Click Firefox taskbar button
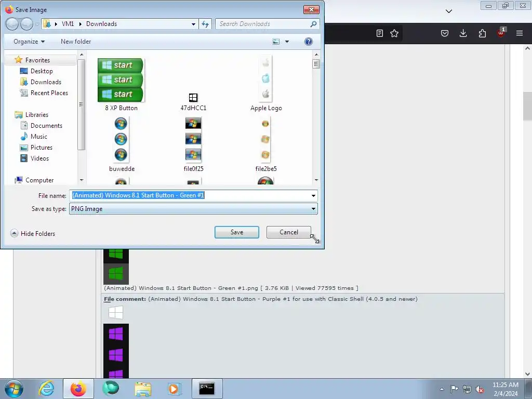The width and height of the screenshot is (532, 399). [x=78, y=389]
